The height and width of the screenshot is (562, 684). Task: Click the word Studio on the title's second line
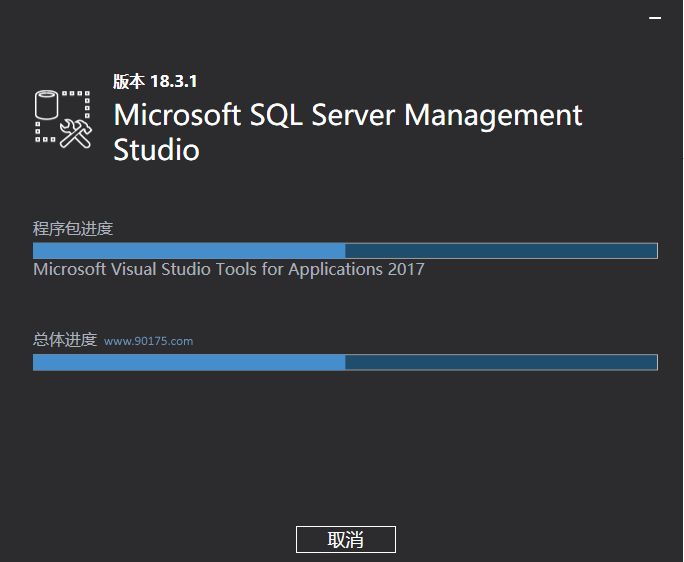(156, 150)
